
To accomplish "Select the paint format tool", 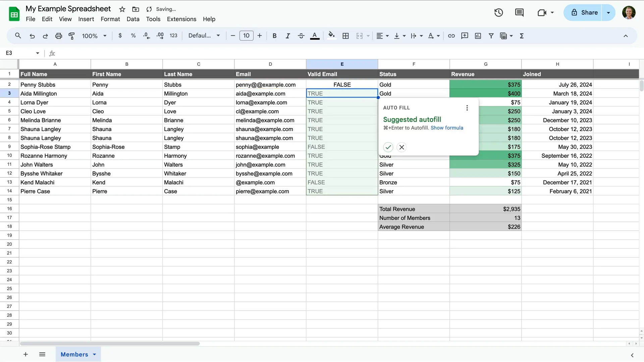I will (71, 36).
